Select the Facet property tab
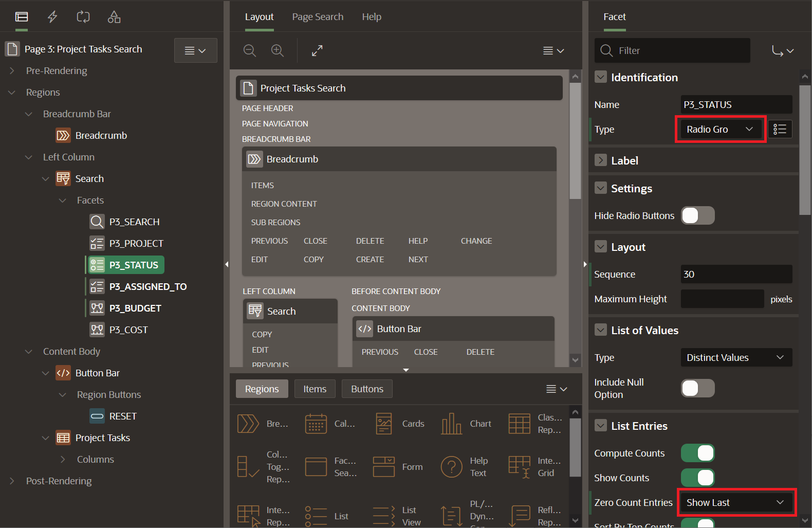The width and height of the screenshot is (812, 528). coord(615,17)
